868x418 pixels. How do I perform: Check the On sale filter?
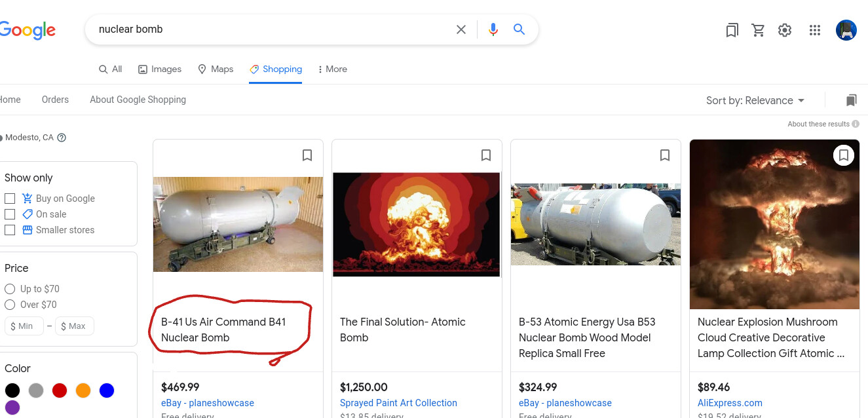10,214
